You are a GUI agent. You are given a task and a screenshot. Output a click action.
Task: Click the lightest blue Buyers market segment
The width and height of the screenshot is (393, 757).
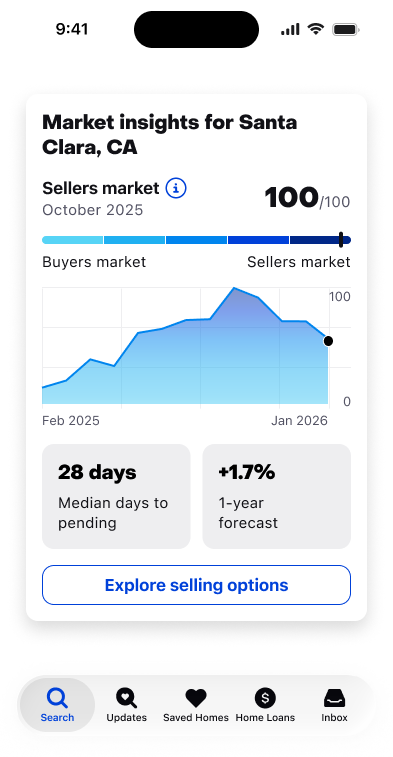pos(72,240)
